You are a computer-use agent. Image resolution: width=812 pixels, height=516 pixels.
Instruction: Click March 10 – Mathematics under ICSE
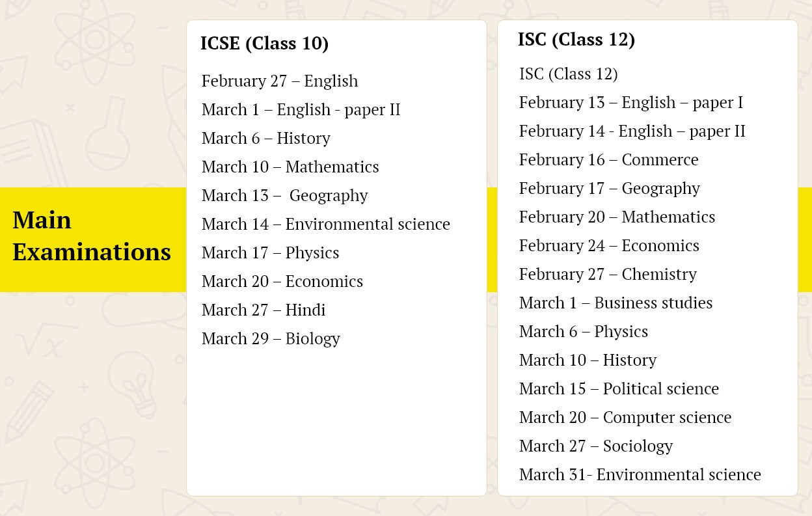(290, 167)
